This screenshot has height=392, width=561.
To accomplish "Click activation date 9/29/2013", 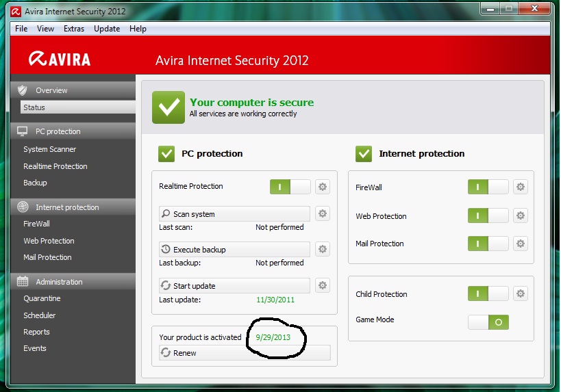I will click(273, 337).
